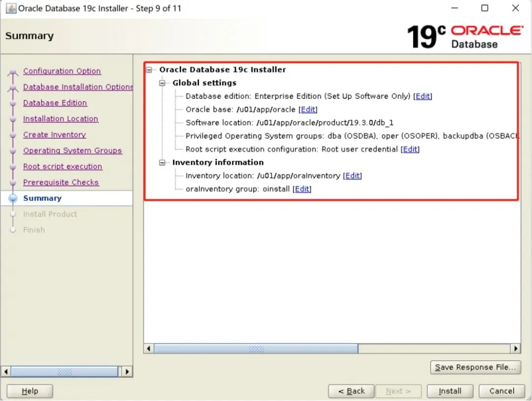The width and height of the screenshot is (532, 401).
Task: Collapse the Global settings tree node
Action: click(x=162, y=83)
